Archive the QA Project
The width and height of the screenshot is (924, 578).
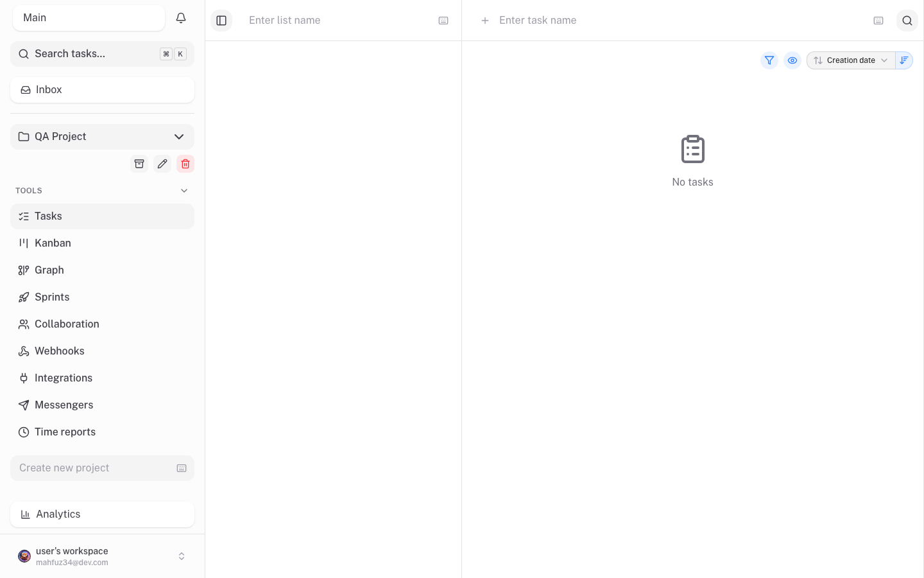tap(139, 164)
